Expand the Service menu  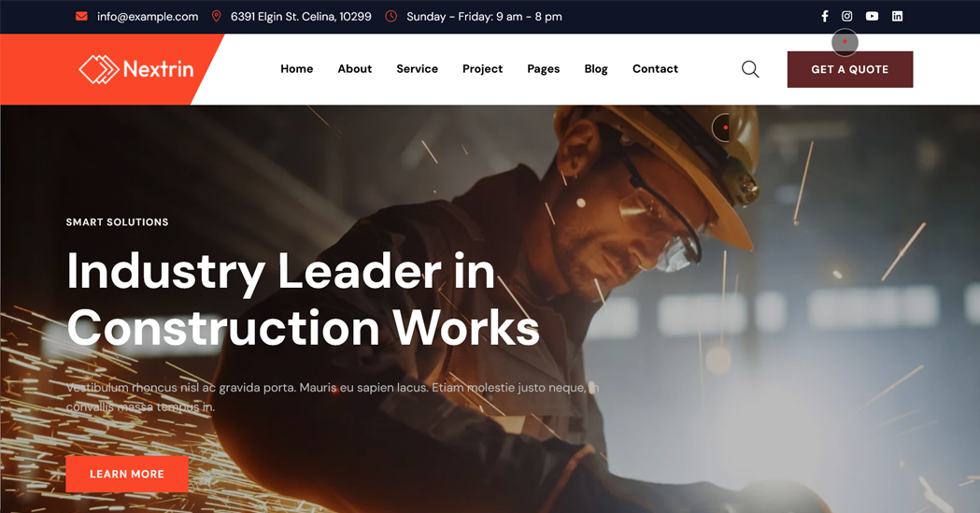point(417,69)
